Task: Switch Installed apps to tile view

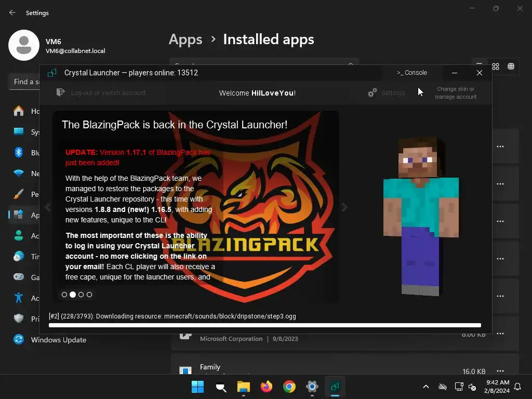Action: [x=511, y=66]
